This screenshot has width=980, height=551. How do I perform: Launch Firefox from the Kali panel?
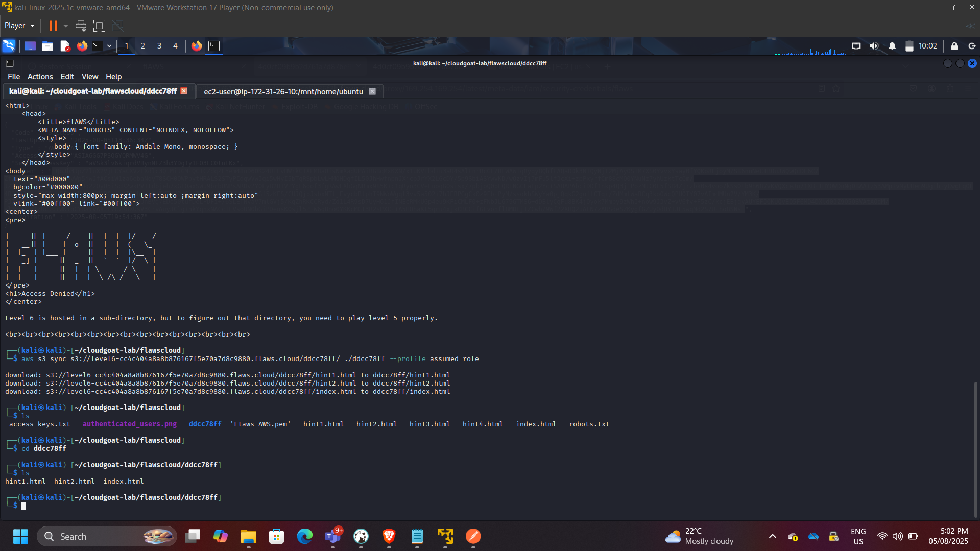click(x=82, y=46)
